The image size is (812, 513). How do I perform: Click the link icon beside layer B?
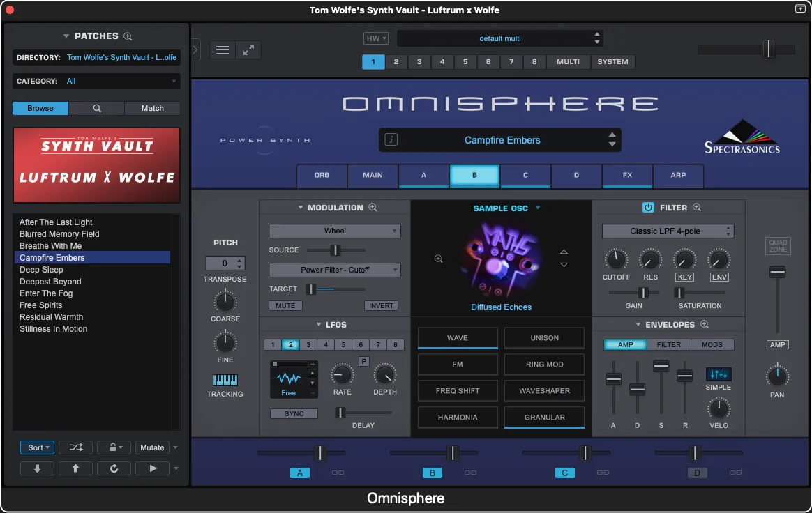470,473
